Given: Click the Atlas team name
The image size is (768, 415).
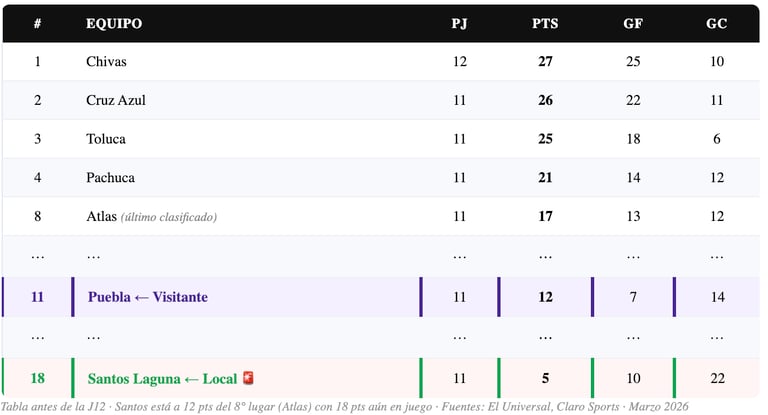Looking at the screenshot, I should [x=101, y=216].
